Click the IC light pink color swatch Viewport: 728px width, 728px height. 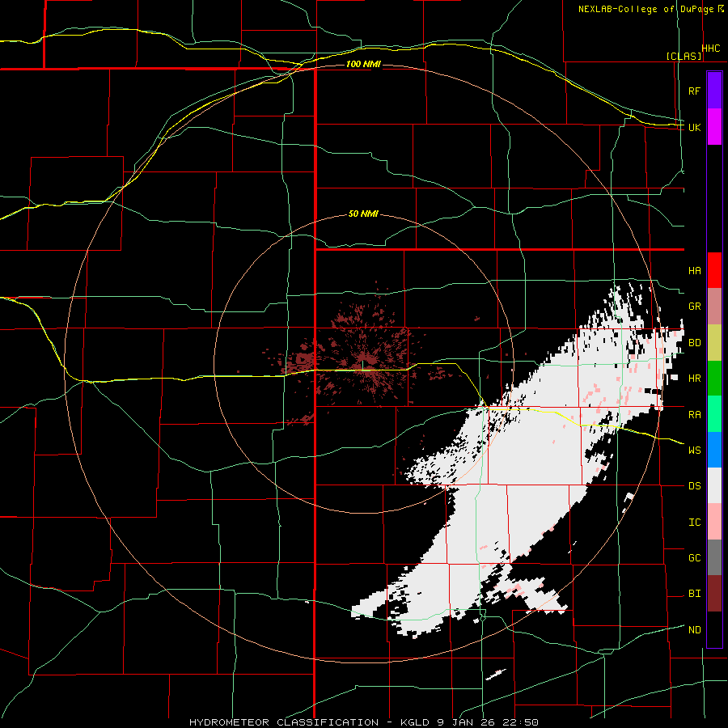click(x=714, y=522)
